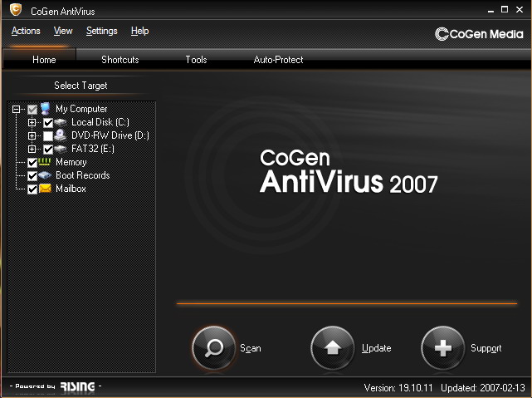The width and height of the screenshot is (532, 398).
Task: Select the Boot Records tree label
Action: tap(83, 175)
